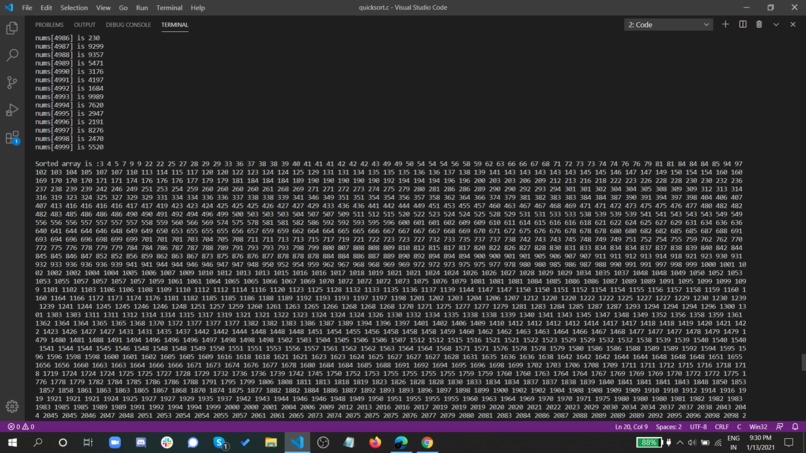Viewport: 806px width, 453px height.
Task: Click 'Win32' configuration in status bar
Action: 758,426
